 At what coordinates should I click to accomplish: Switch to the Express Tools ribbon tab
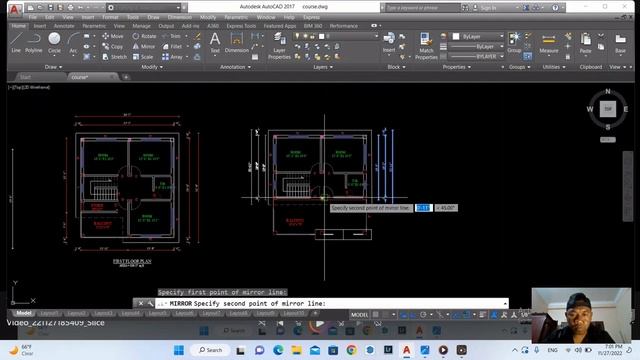(x=241, y=26)
